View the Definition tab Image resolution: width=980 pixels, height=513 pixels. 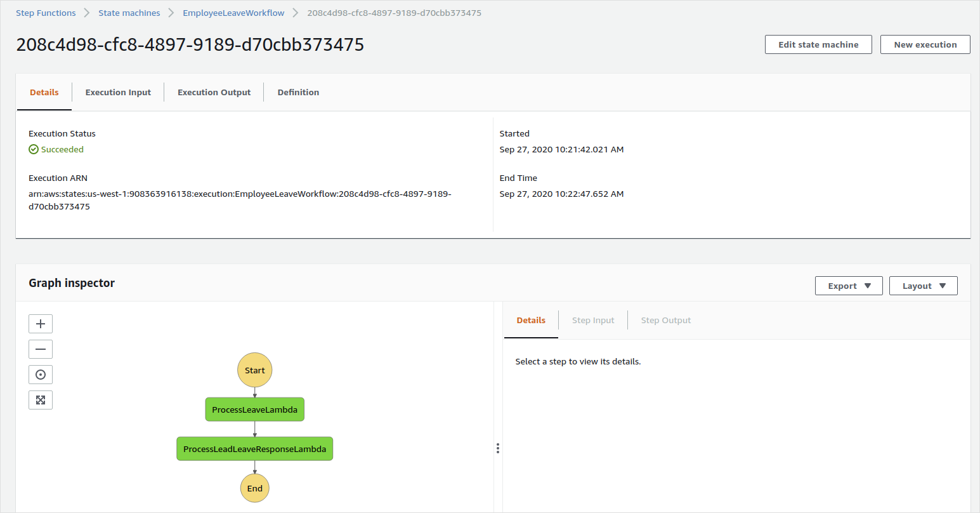pos(298,92)
